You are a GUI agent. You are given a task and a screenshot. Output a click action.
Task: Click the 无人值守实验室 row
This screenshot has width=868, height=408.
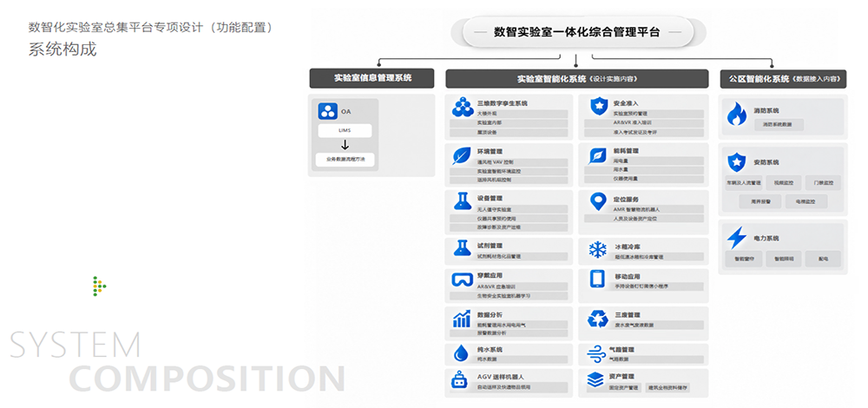pos(509,209)
